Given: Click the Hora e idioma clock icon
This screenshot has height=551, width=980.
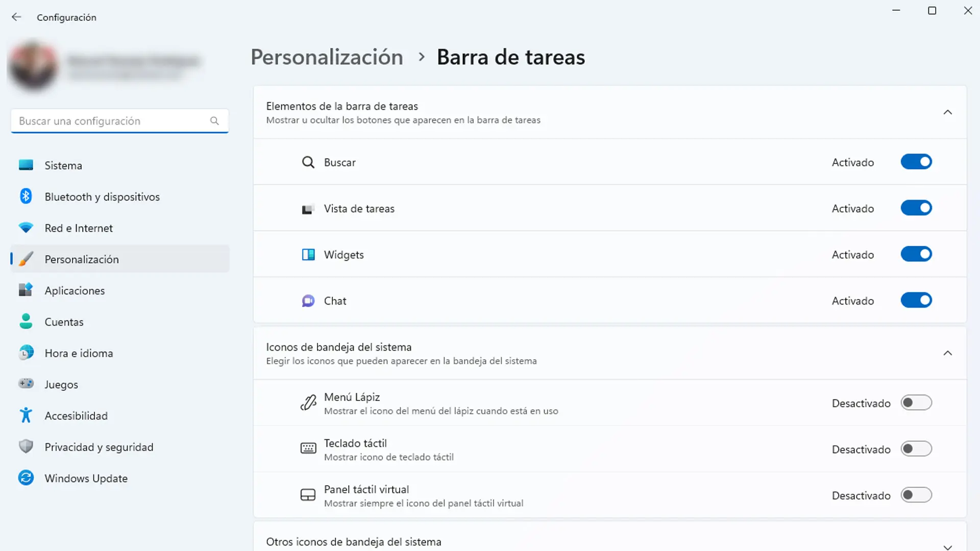Looking at the screenshot, I should click(26, 353).
